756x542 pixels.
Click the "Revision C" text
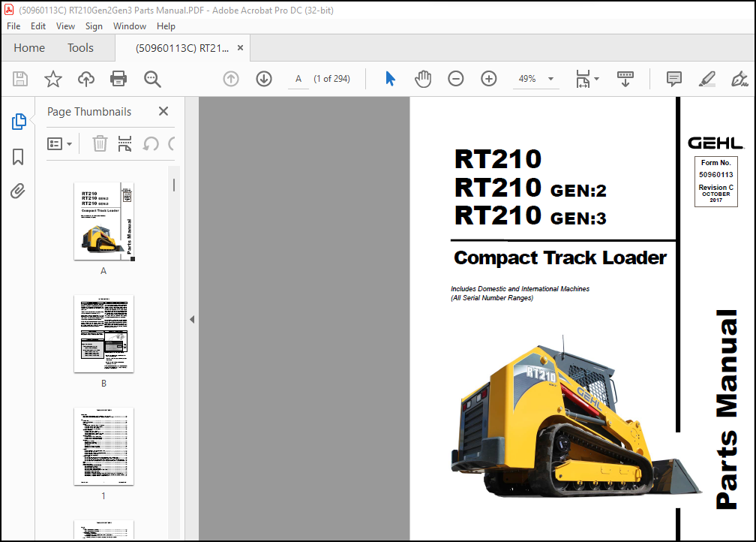click(x=716, y=187)
